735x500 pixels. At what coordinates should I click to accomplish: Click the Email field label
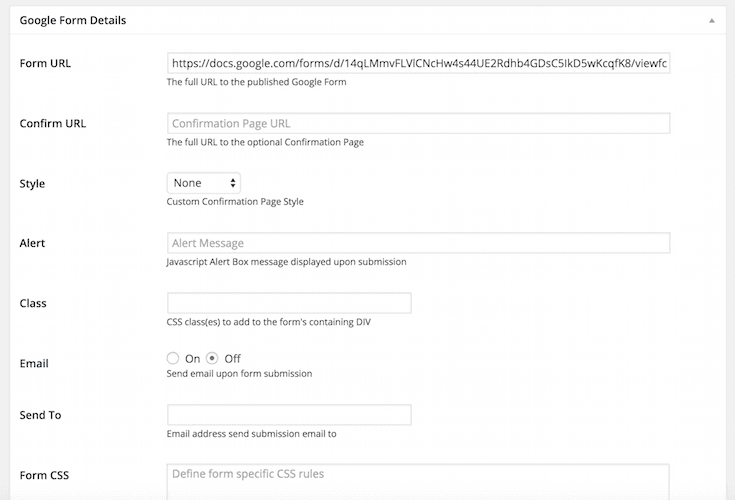click(x=34, y=364)
